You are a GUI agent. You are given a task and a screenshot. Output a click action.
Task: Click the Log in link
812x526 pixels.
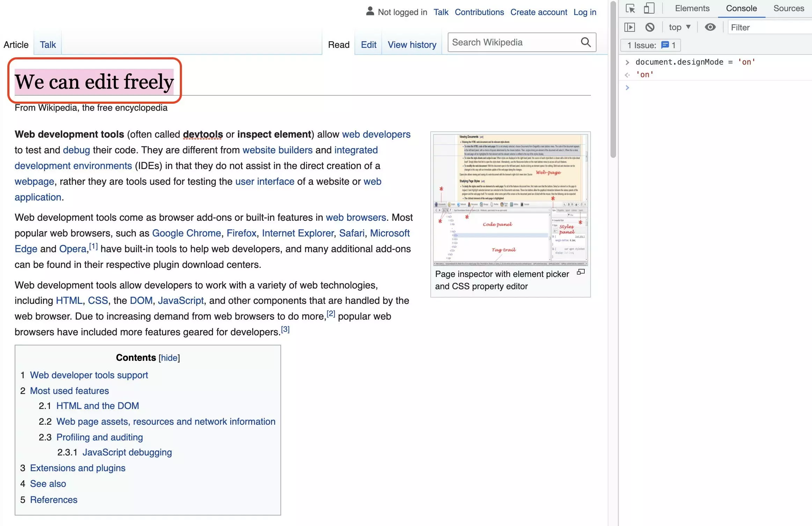pyautogui.click(x=584, y=11)
